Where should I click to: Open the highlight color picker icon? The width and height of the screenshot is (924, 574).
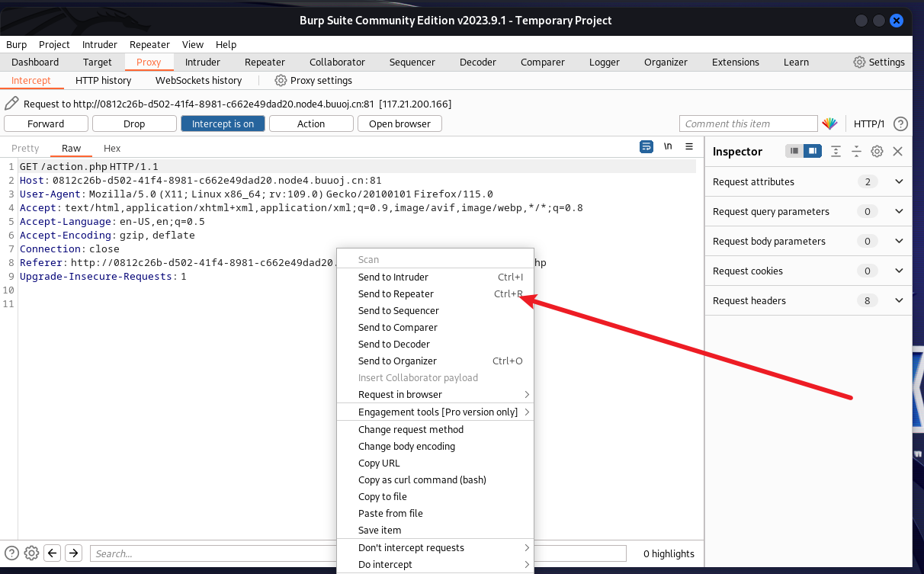click(x=829, y=123)
